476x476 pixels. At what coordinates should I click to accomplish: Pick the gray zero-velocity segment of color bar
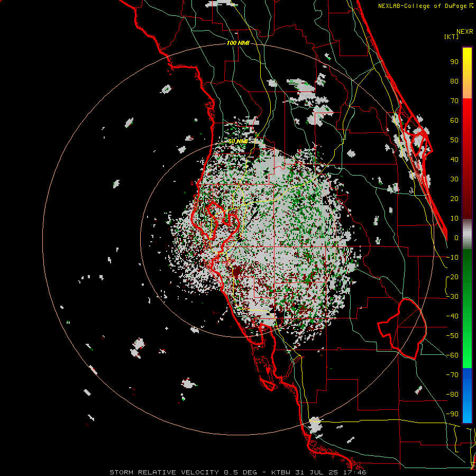(x=467, y=234)
